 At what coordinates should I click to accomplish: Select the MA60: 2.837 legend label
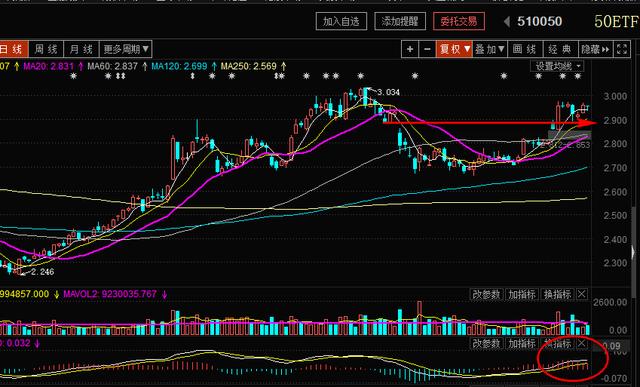[113, 66]
